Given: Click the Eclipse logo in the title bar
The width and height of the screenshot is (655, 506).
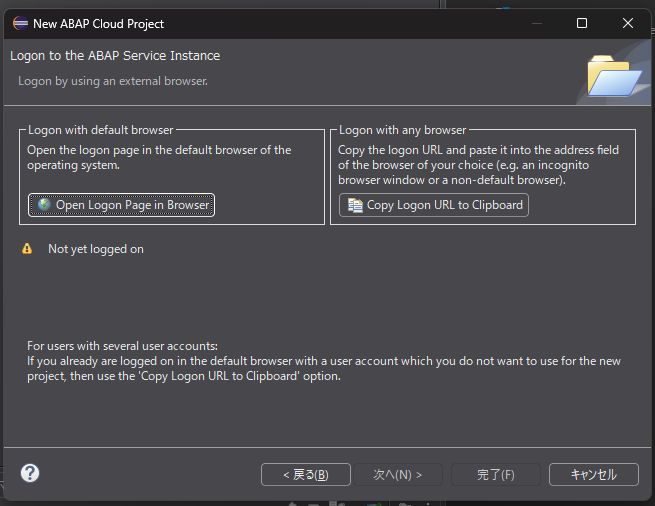Looking at the screenshot, I should pyautogui.click(x=20, y=23).
